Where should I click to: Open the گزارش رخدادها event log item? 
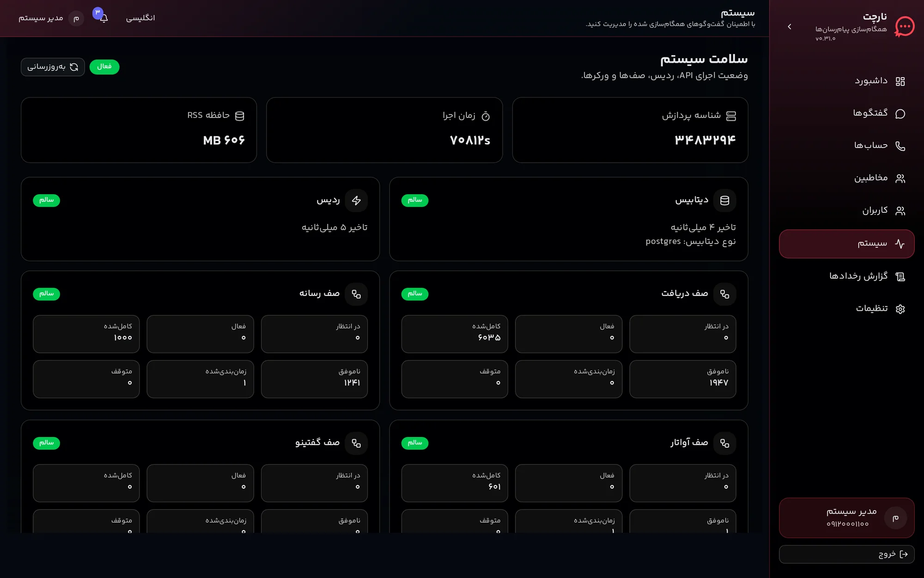[846, 277]
